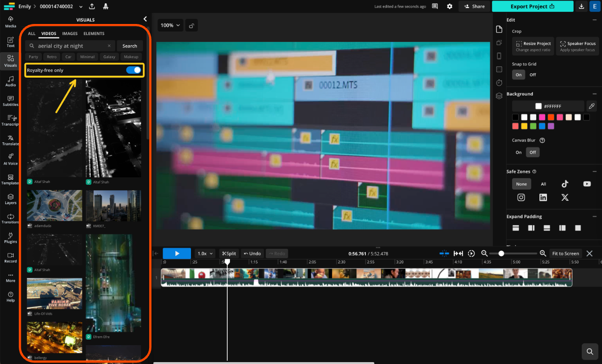Viewport: 602px width, 364px height.
Task: Collapse the Background section
Action: pos(594,94)
